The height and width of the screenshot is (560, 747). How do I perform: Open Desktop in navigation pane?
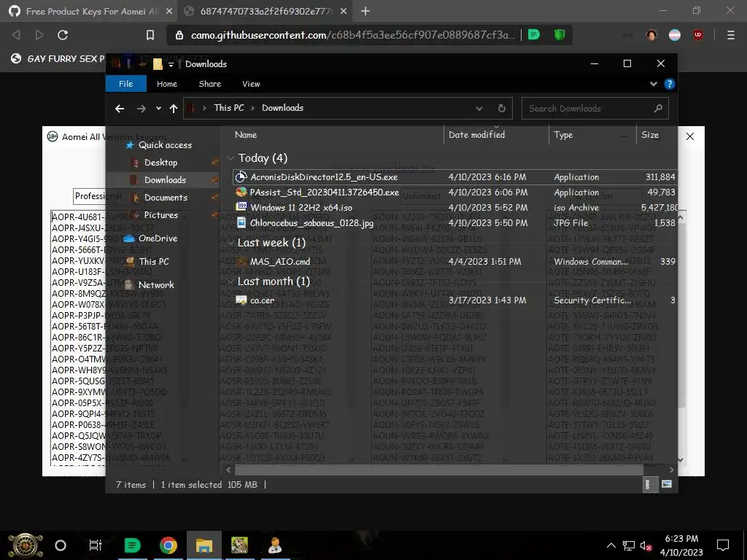pos(160,163)
